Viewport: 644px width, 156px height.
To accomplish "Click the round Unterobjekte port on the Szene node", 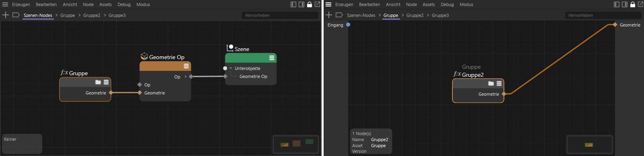I will click(x=225, y=68).
